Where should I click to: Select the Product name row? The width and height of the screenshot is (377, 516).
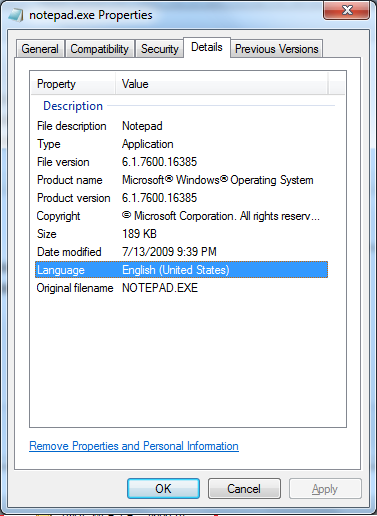pos(181,180)
